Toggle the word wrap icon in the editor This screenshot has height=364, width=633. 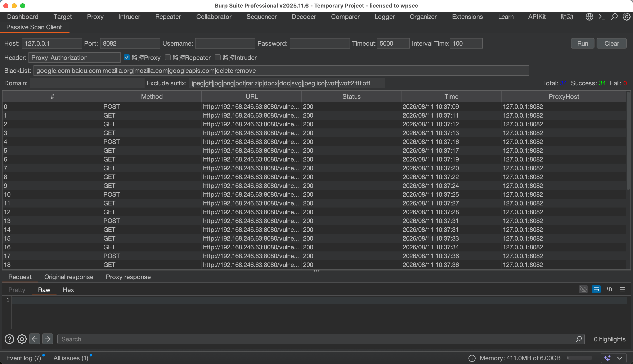click(x=596, y=290)
